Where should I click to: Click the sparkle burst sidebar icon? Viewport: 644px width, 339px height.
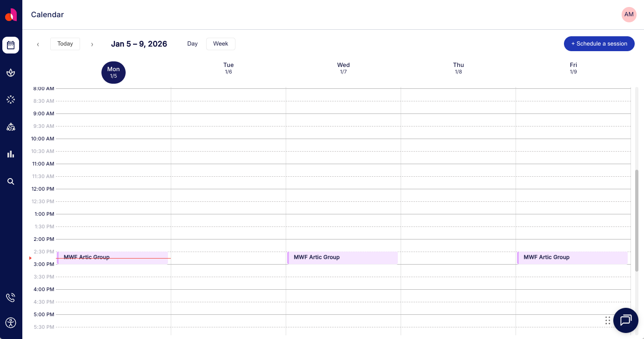[x=11, y=100]
